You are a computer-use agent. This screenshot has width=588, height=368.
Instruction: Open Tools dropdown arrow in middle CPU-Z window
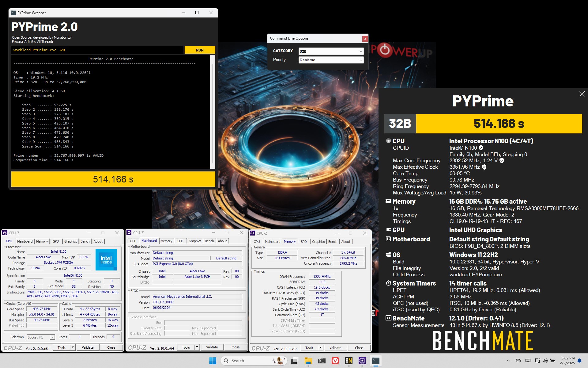point(197,347)
